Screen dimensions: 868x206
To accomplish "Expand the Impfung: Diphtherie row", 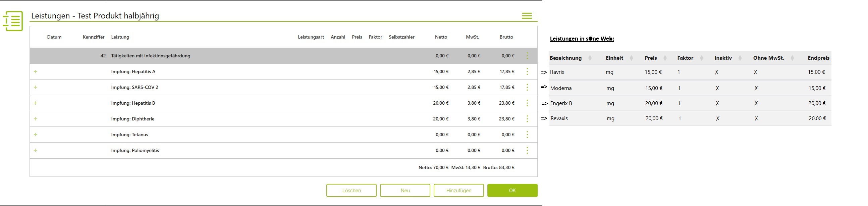I will pos(35,119).
